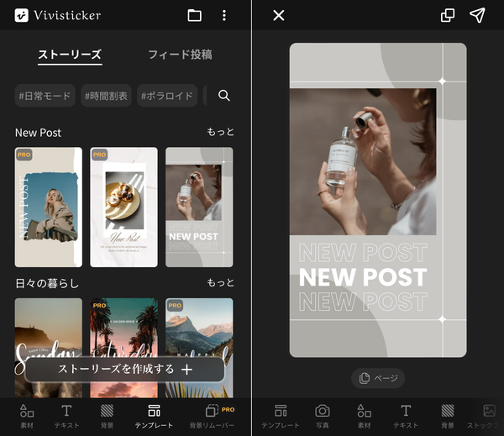
Task: Open 素材 in the left bottom bar
Action: [x=27, y=417]
